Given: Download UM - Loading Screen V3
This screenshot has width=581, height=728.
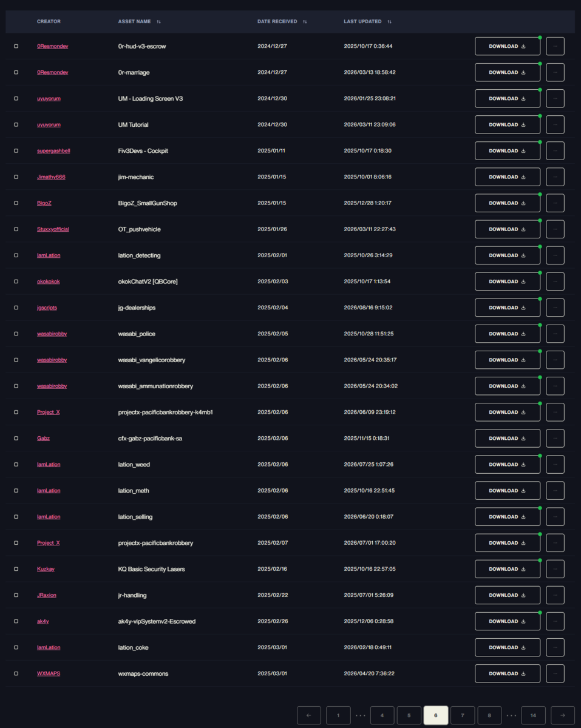Looking at the screenshot, I should click(x=507, y=98).
